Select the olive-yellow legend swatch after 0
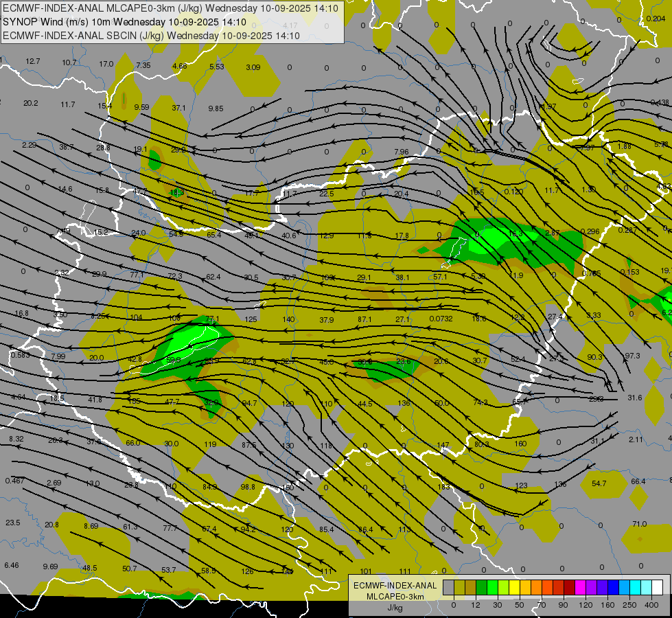The width and height of the screenshot is (672, 618). tap(459, 587)
